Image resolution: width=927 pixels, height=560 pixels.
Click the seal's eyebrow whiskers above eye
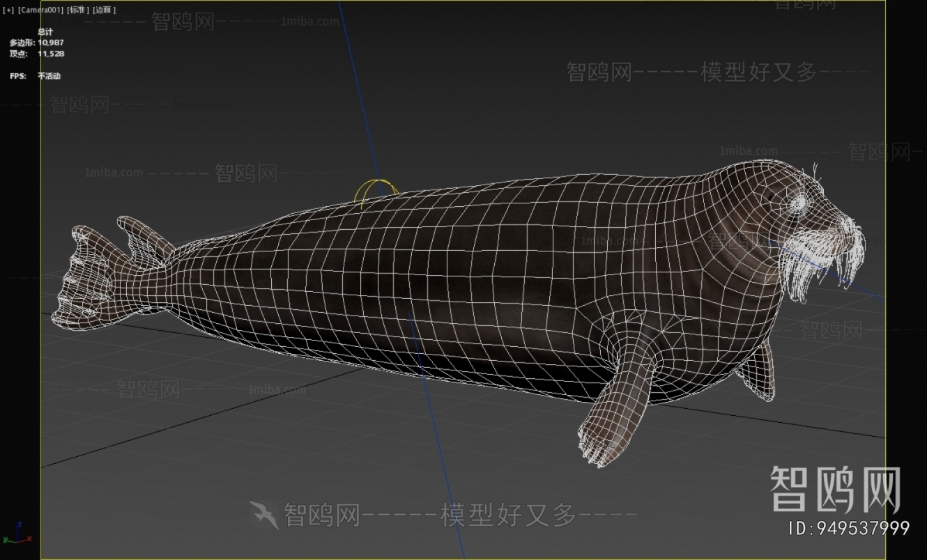[x=814, y=173]
